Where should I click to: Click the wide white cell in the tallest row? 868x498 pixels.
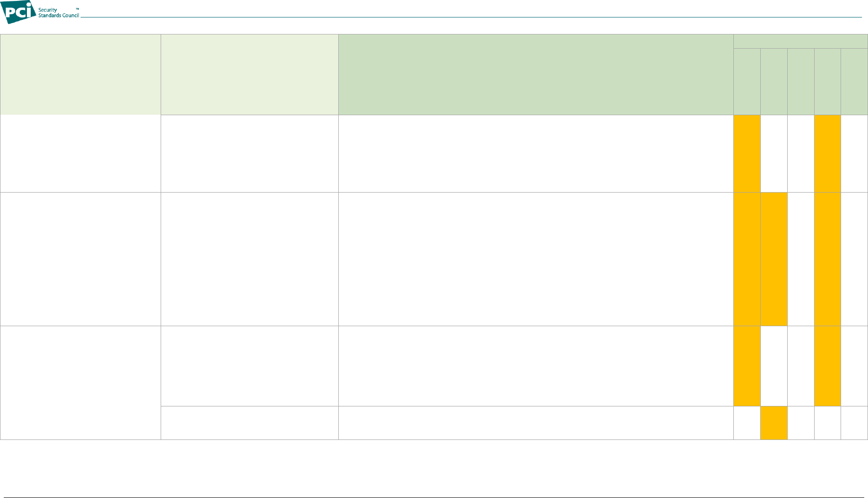536,259
